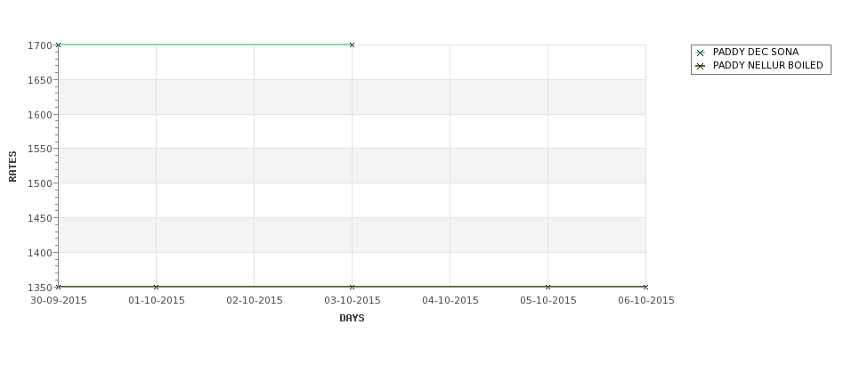Click the NELLUR BOILED data point at 05-10-2015
This screenshot has width=868, height=382.
548,287
